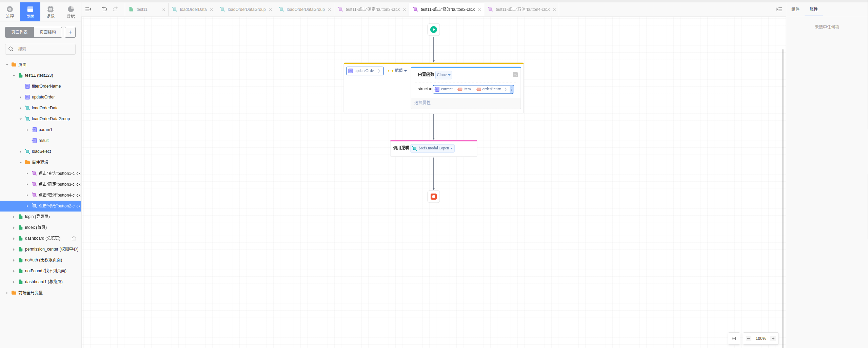
Task: Switch to the 逻辑 section
Action: (x=51, y=12)
